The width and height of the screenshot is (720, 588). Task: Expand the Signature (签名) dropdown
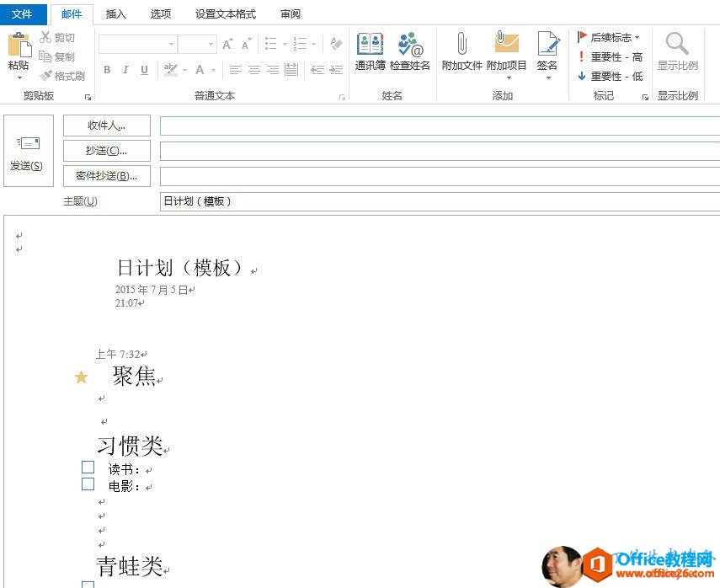coord(547,78)
